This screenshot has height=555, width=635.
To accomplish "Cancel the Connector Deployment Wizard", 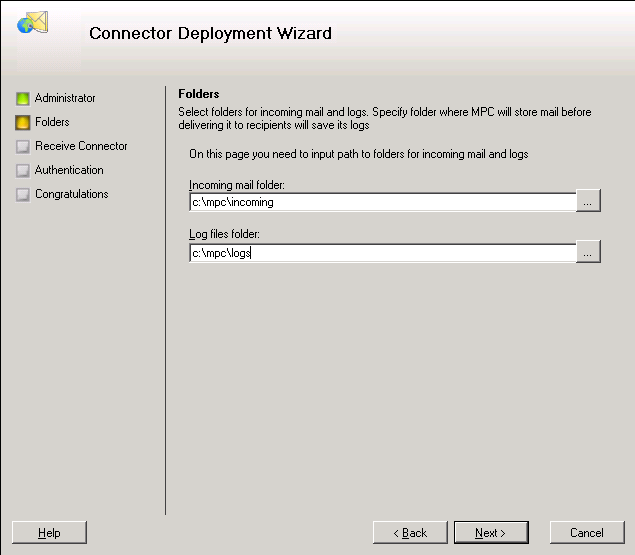I will [587, 532].
